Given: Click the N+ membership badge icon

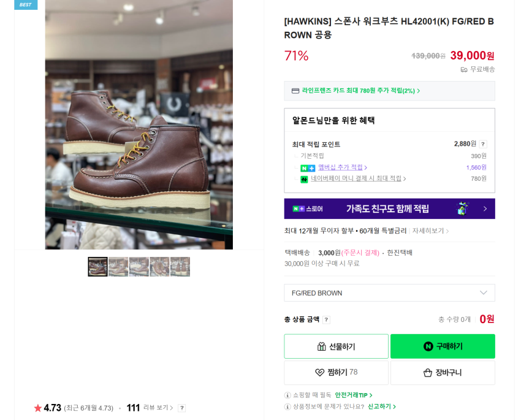Looking at the screenshot, I should [x=308, y=168].
